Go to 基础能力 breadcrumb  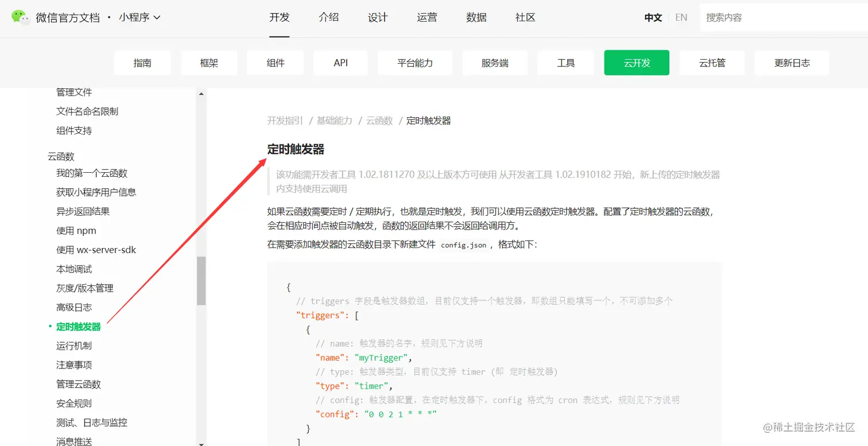[x=335, y=121]
